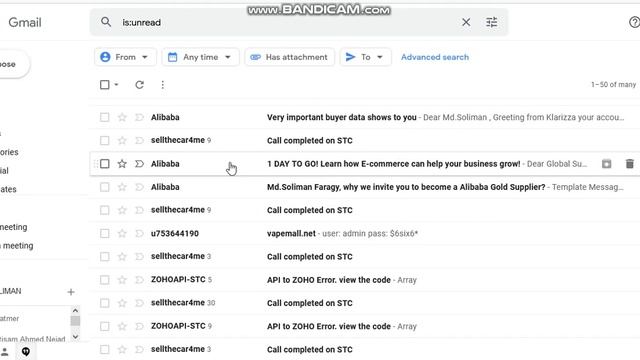
Task: Show search options sliders icon
Action: (x=491, y=22)
